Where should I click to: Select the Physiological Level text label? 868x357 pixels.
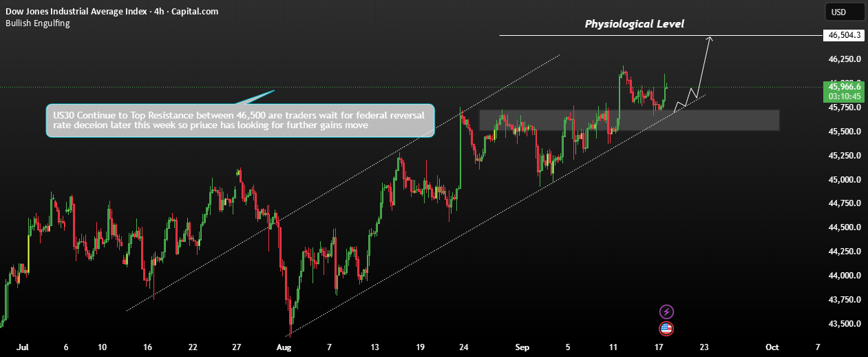[635, 24]
